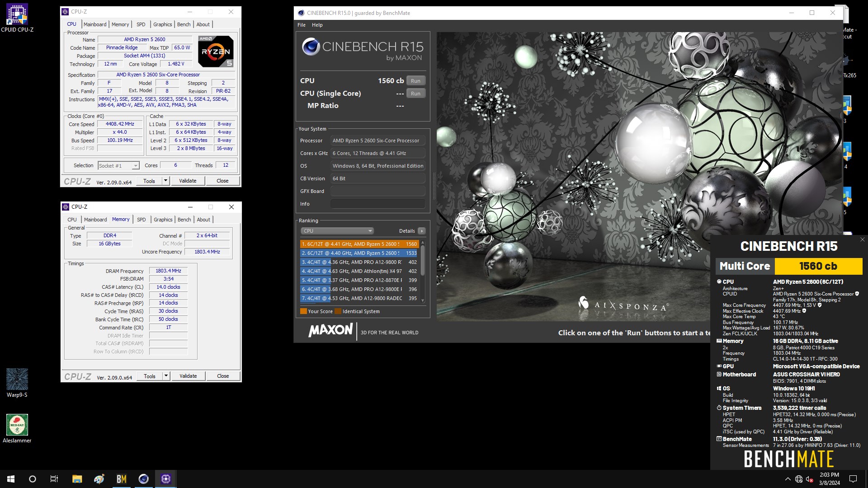This screenshot has width=868, height=488.
Task: Run the CPU multi-core benchmark
Action: (415, 81)
